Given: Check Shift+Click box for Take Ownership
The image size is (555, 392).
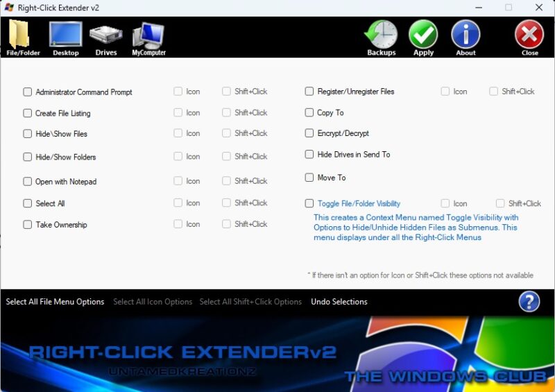Looking at the screenshot, I should (x=226, y=224).
